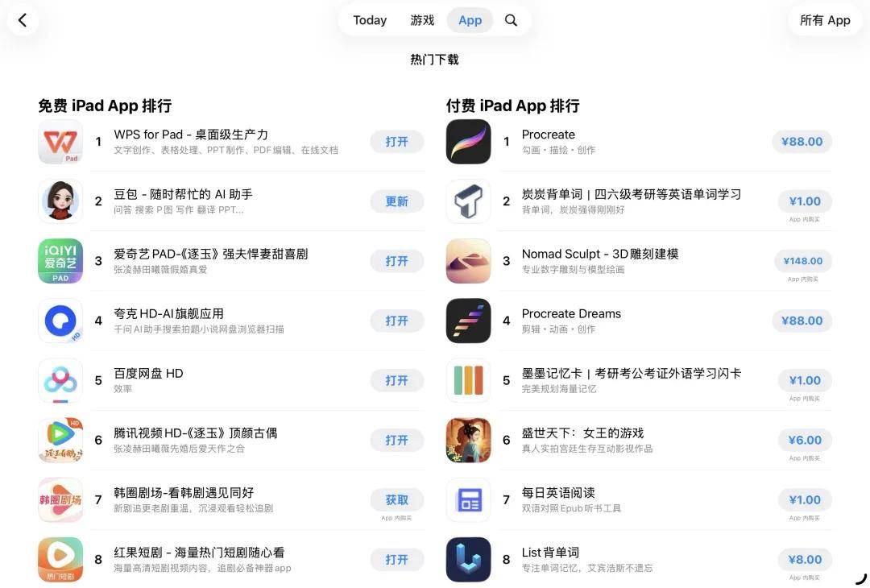This screenshot has width=870, height=588.
Task: Tap the 豆包 AI assistant icon
Action: 60,201
